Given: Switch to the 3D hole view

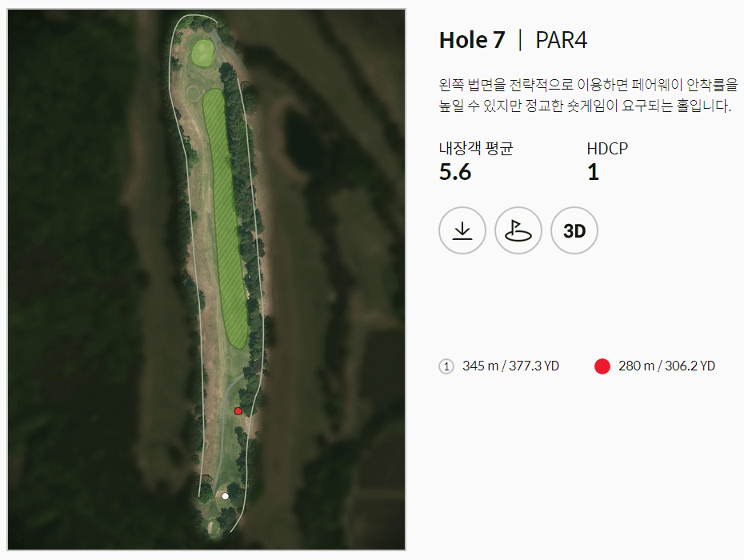Looking at the screenshot, I should coord(574,230).
